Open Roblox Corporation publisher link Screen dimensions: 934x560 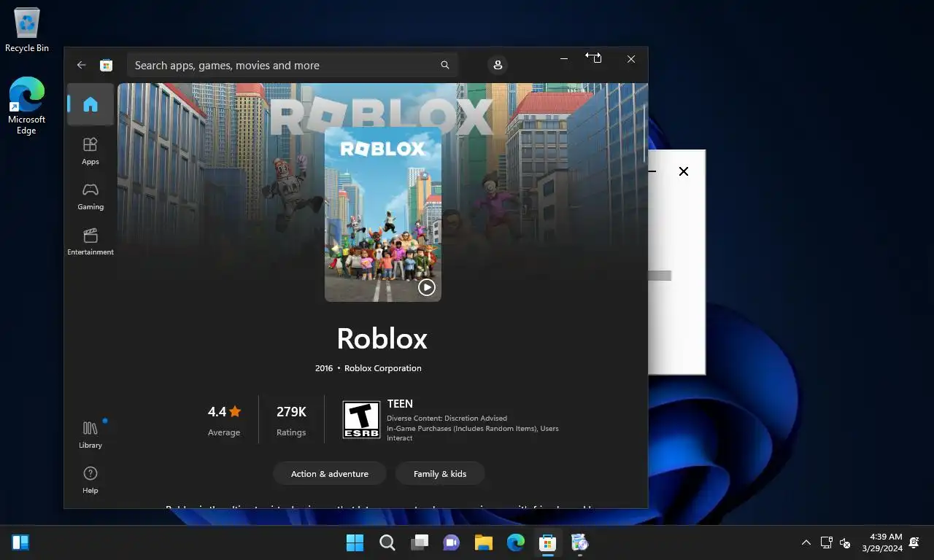coord(383,368)
